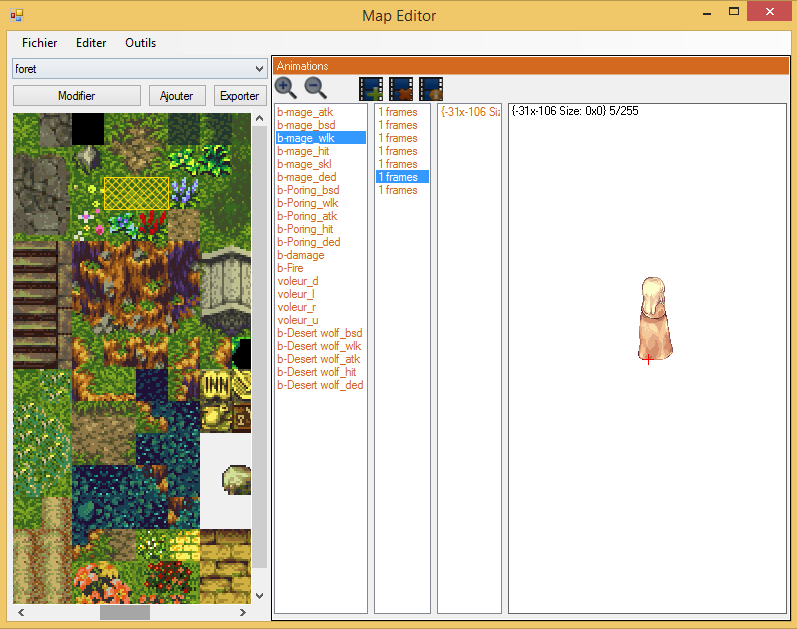Open the Outils menu

(140, 43)
